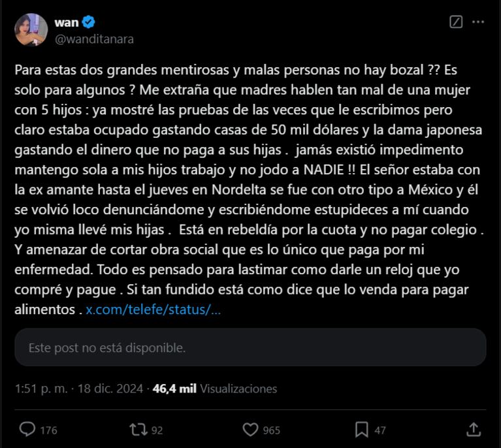
Task: Toggle the bookmark icon on this post
Action: (x=361, y=429)
